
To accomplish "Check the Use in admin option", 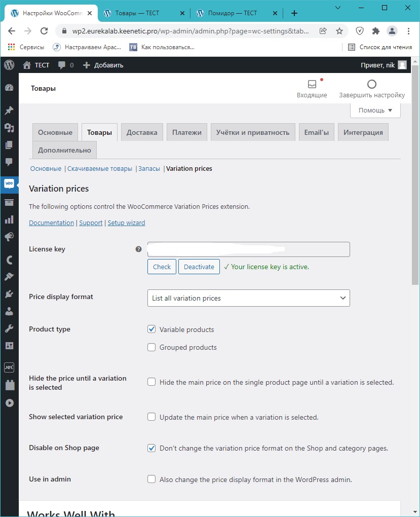I will tap(151, 479).
